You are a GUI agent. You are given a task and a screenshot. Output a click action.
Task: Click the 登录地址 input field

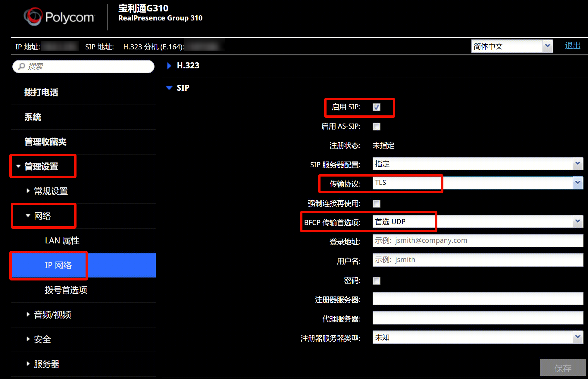478,241
